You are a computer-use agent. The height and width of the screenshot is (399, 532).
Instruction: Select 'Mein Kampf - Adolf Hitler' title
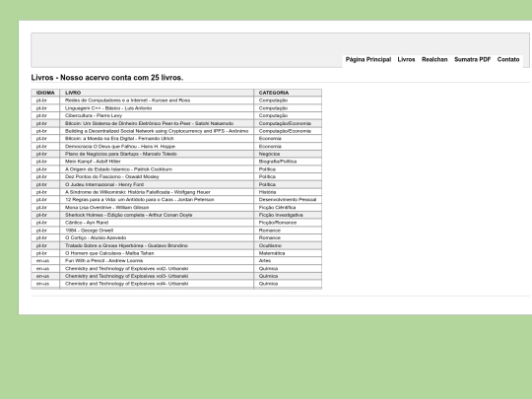coord(93,162)
